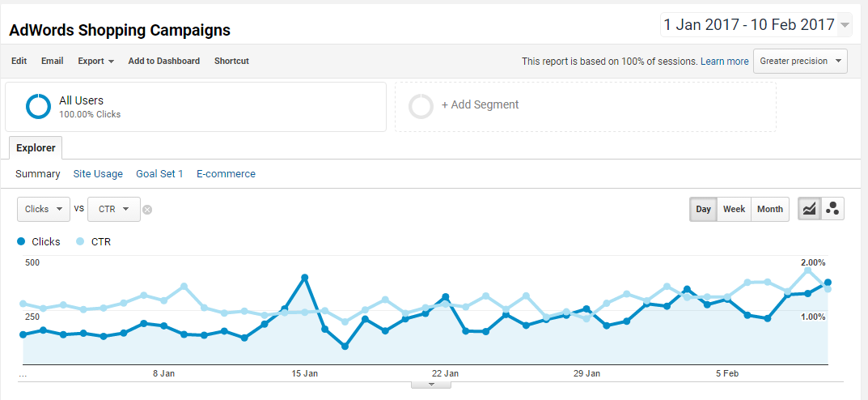Open the CTR metric dropdown
The height and width of the screenshot is (400, 868).
pos(114,209)
